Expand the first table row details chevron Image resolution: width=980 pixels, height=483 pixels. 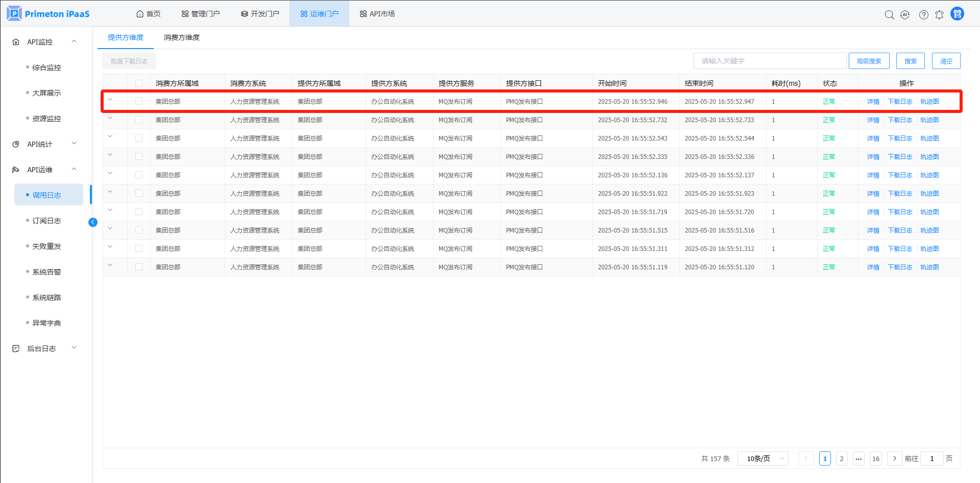coord(110,100)
